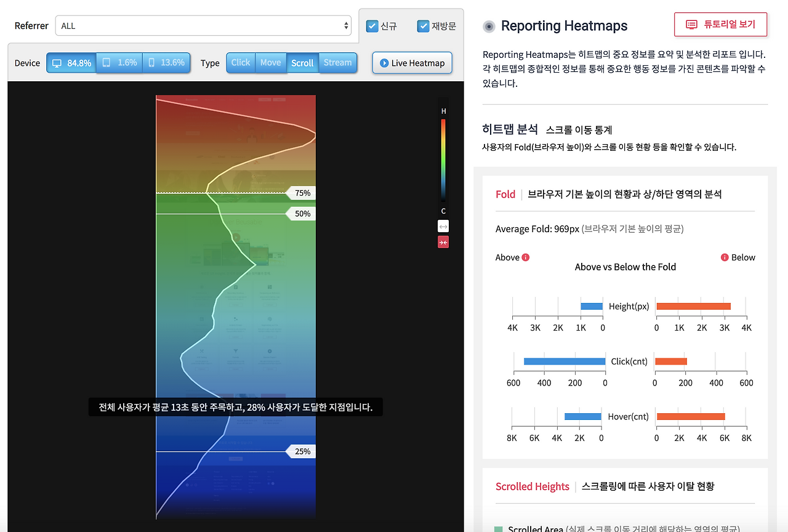Click the scroll heatmap page thumbnail
The image size is (788, 532).
(x=236, y=307)
